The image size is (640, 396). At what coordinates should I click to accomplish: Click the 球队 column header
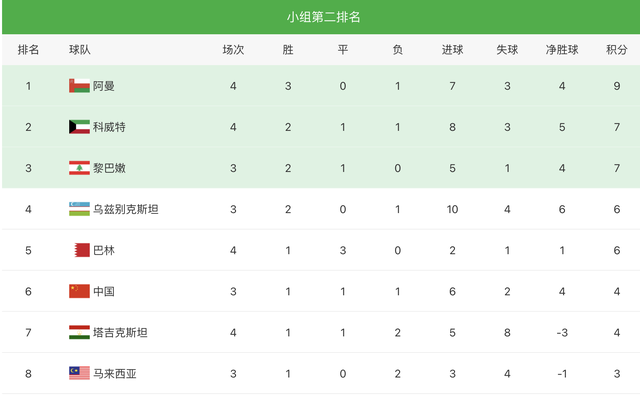[x=80, y=50]
